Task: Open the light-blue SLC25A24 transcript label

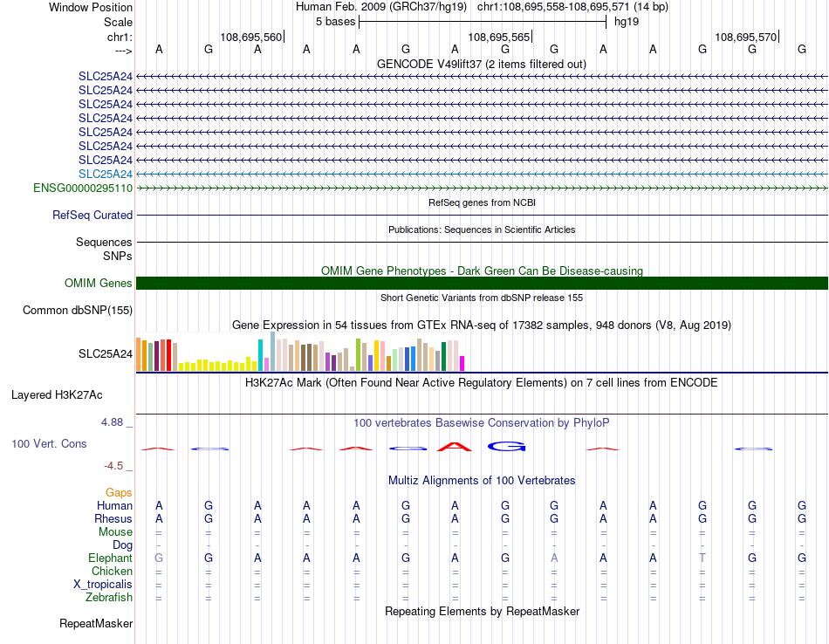Action: point(106,174)
